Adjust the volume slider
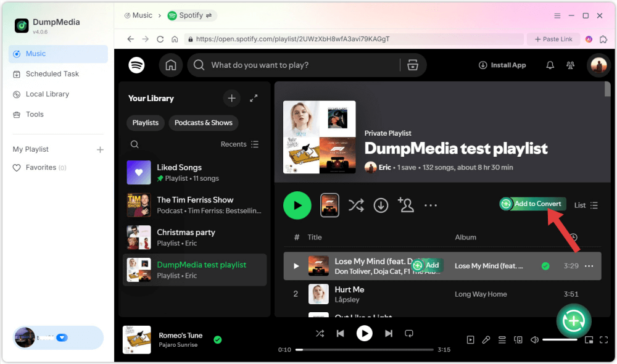Screen dimensions: 617x364 click(560, 339)
